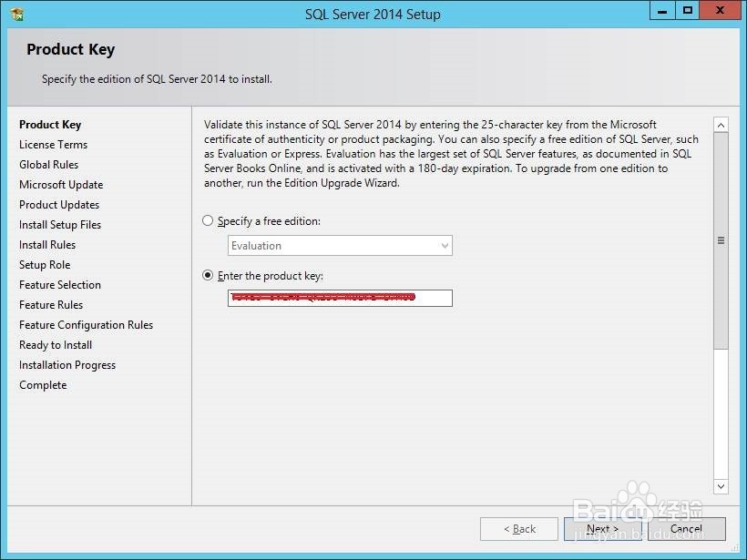Select Feature Selection step in sidebar
This screenshot has height=560, width=747.
tap(60, 285)
